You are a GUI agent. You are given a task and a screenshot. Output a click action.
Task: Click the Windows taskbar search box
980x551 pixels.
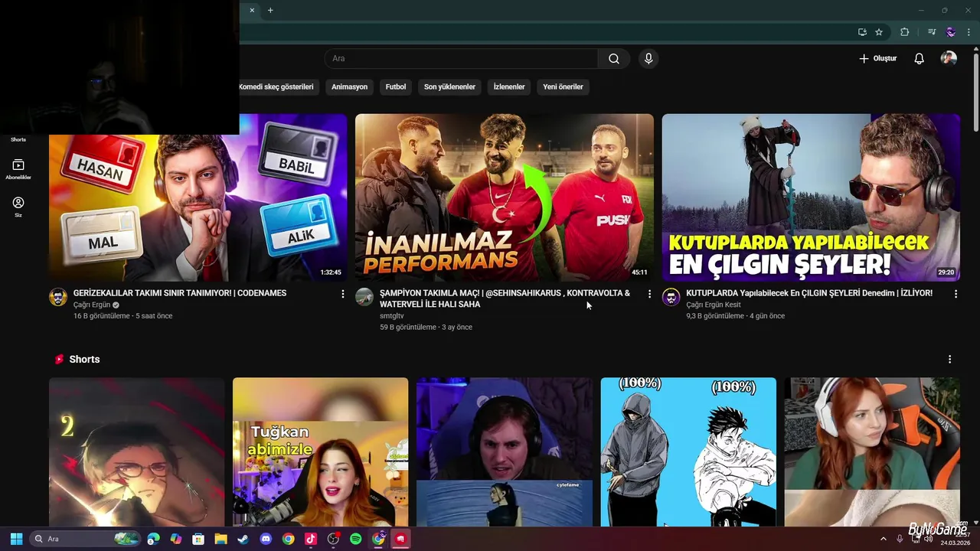click(86, 539)
